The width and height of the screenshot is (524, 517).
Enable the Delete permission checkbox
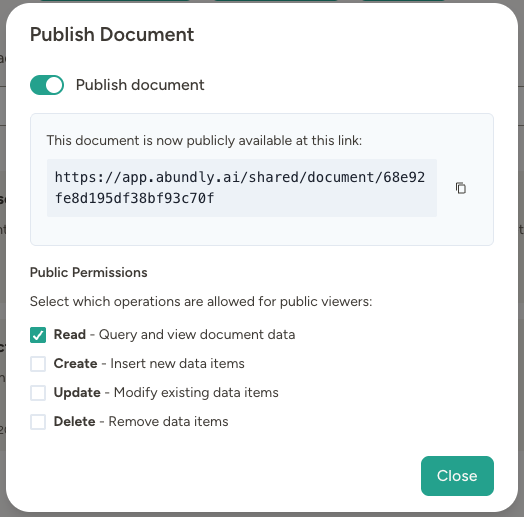click(38, 422)
